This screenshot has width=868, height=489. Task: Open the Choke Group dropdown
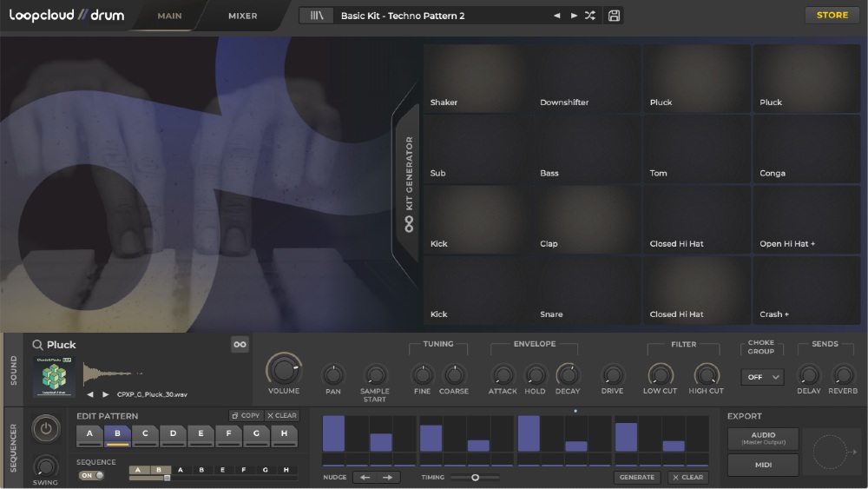[x=761, y=377]
